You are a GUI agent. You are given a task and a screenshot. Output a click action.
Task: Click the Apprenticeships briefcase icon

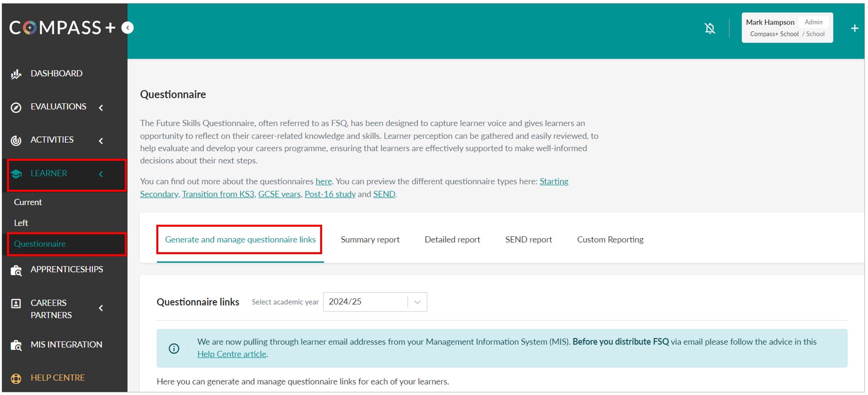pyautogui.click(x=16, y=270)
